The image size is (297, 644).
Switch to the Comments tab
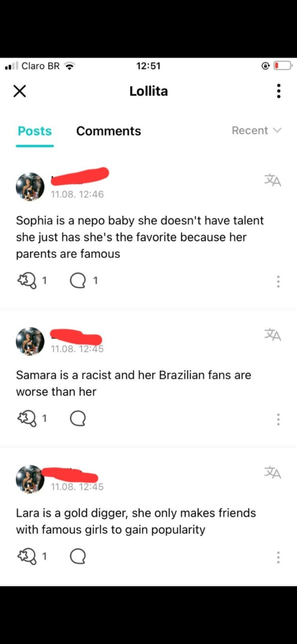coord(109,131)
